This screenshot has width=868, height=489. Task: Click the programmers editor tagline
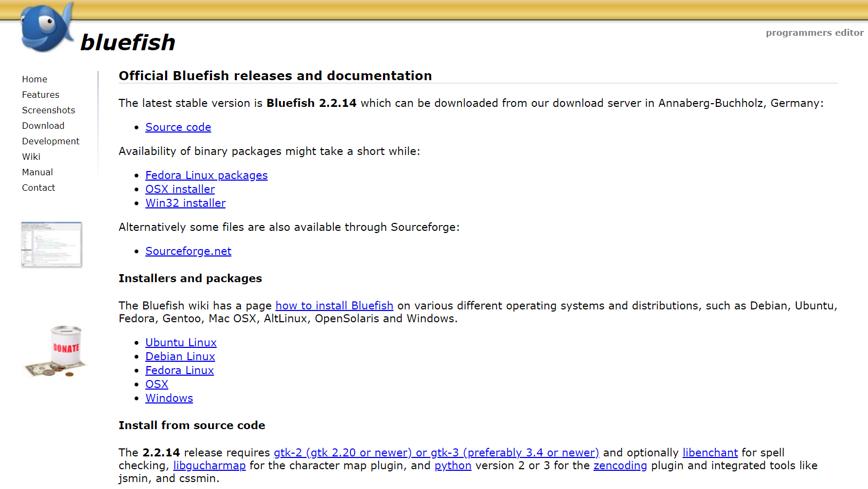coord(815,33)
